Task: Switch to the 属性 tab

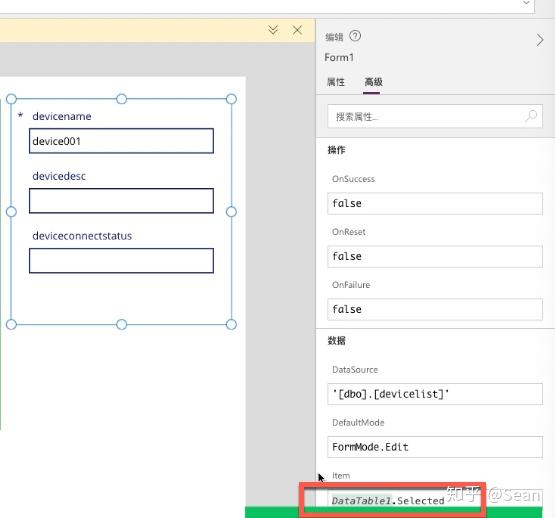Action: tap(336, 82)
